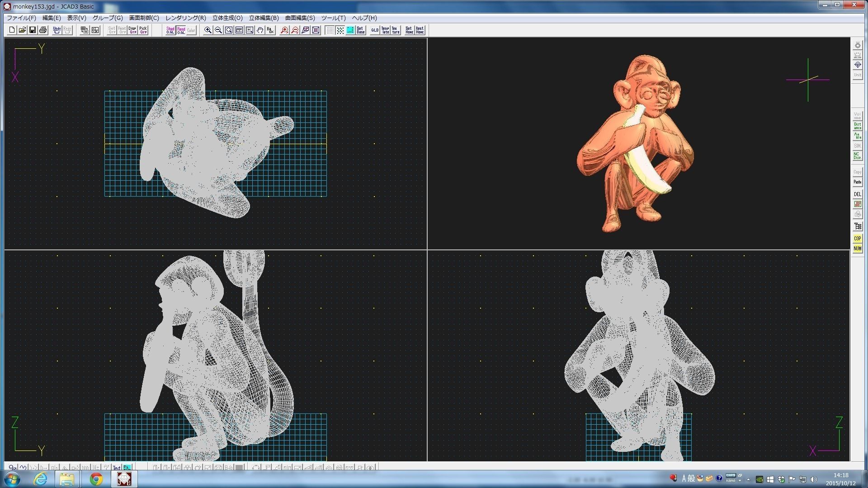Click the Text tool in bottom toolbar

(x=117, y=468)
